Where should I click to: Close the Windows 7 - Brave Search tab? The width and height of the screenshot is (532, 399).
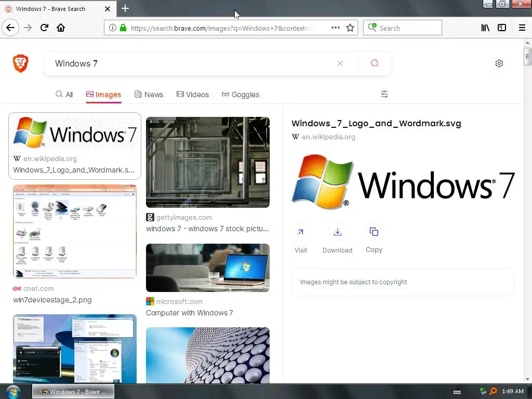107,9
